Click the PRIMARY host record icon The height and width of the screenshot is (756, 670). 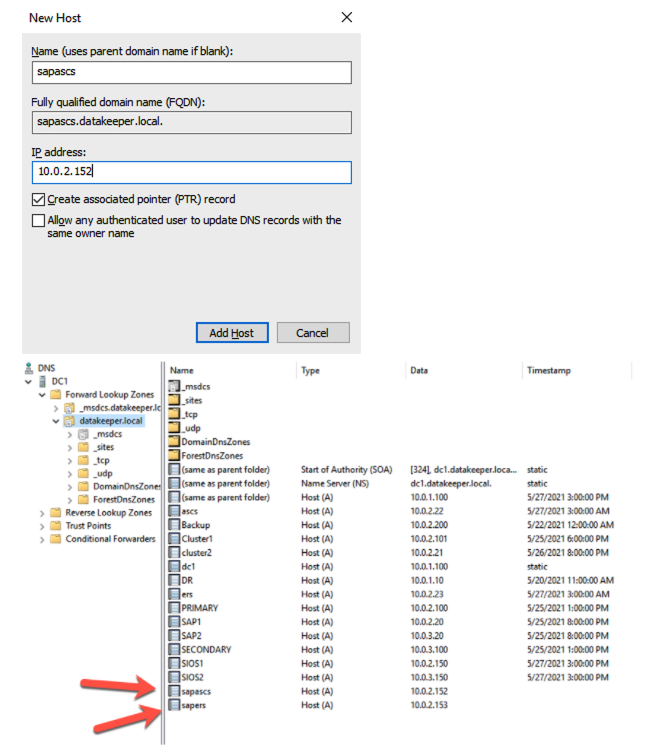174,608
